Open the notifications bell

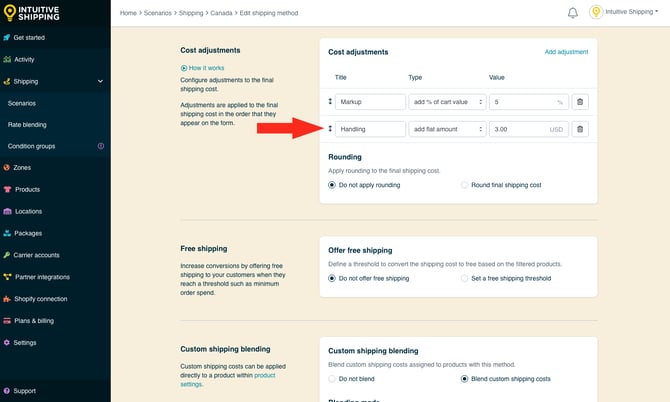573,13
